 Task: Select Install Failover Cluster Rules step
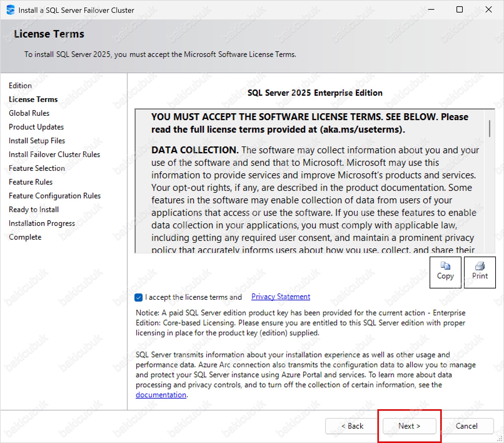click(54, 155)
